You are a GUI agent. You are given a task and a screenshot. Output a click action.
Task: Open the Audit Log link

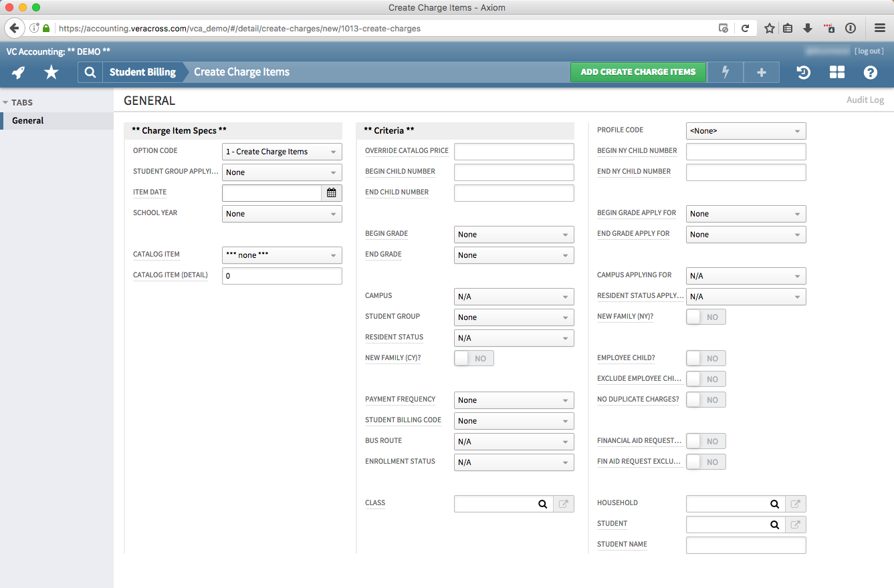pyautogui.click(x=865, y=100)
